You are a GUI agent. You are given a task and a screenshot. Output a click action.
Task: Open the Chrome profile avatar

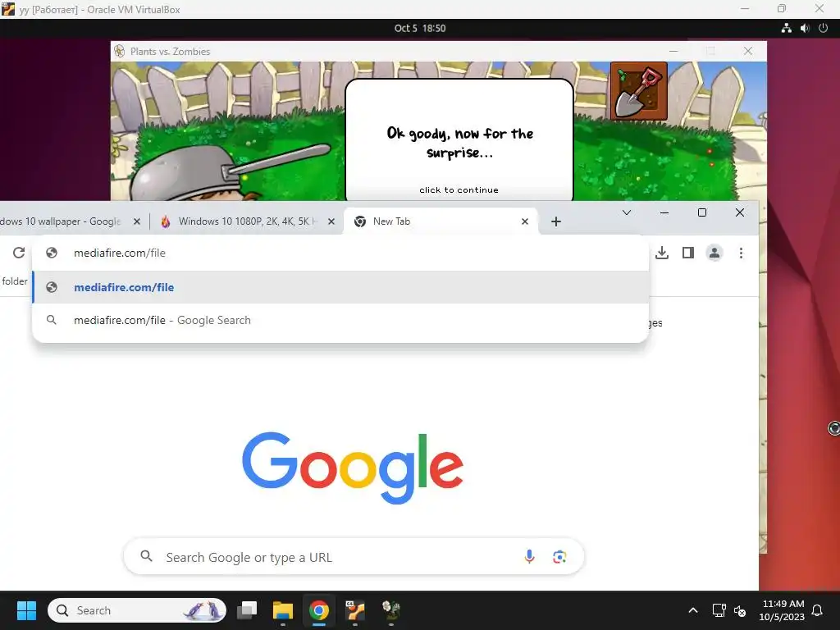pos(714,253)
